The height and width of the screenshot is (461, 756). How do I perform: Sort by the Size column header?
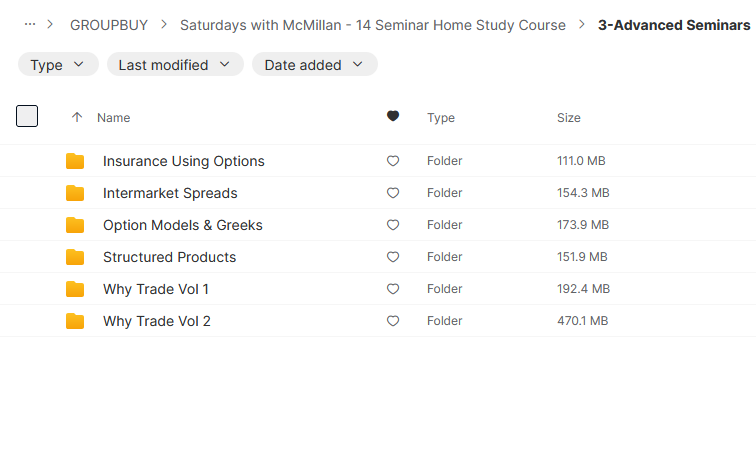click(569, 118)
